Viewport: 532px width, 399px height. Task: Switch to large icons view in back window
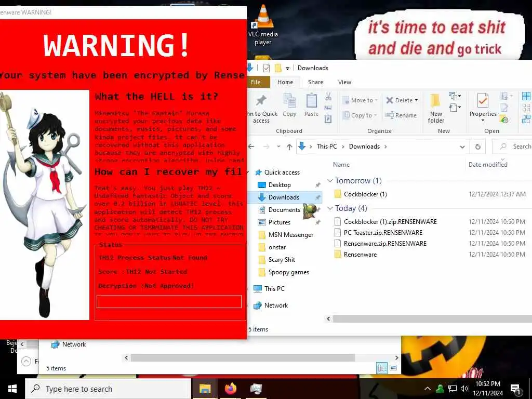coord(393,368)
